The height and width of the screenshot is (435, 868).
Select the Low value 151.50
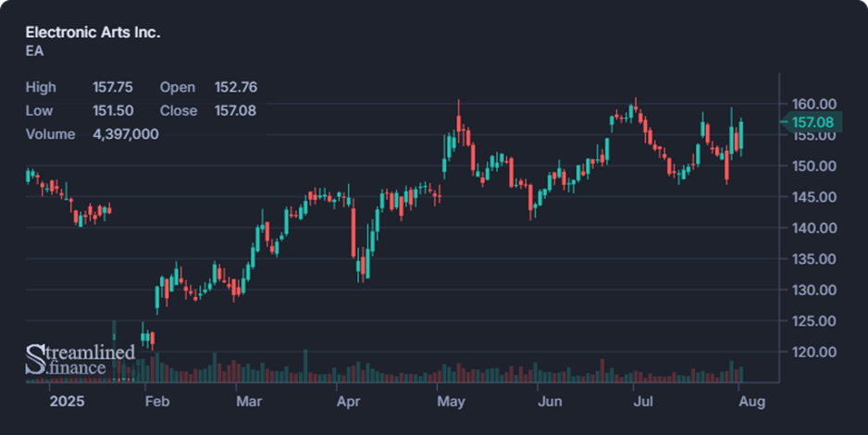coord(113,111)
